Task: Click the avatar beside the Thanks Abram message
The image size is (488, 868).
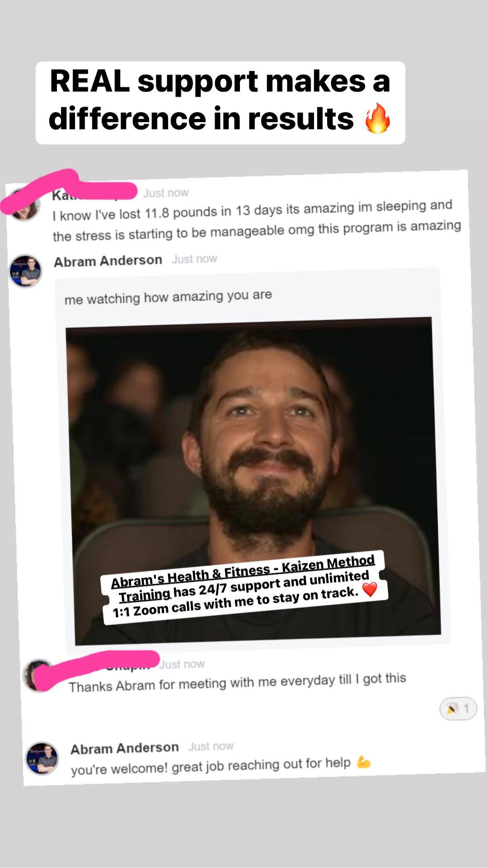Action: tap(39, 676)
